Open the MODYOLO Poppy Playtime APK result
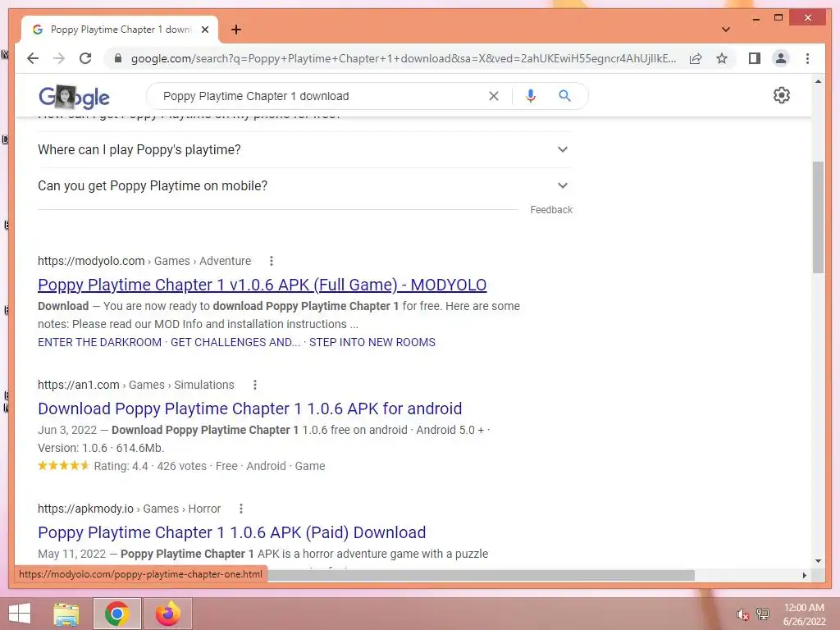Screen dimensions: 840x630 coord(262,285)
